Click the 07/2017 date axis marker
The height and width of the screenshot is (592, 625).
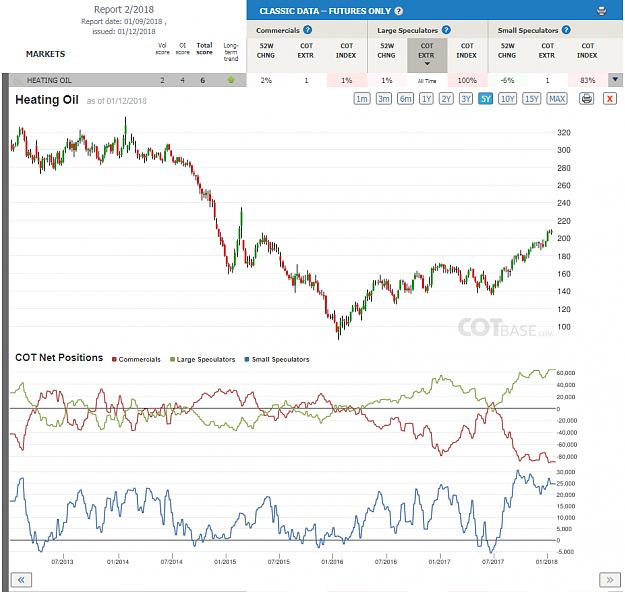(493, 562)
